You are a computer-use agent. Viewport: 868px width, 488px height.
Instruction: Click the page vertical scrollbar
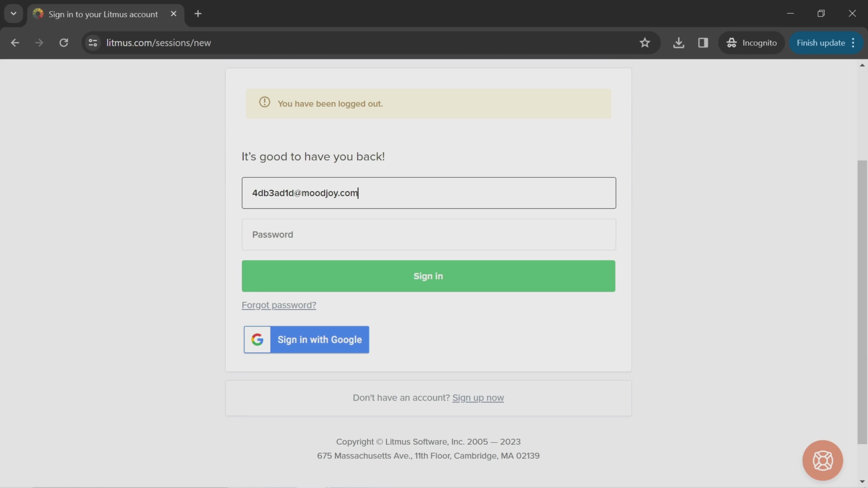862,302
